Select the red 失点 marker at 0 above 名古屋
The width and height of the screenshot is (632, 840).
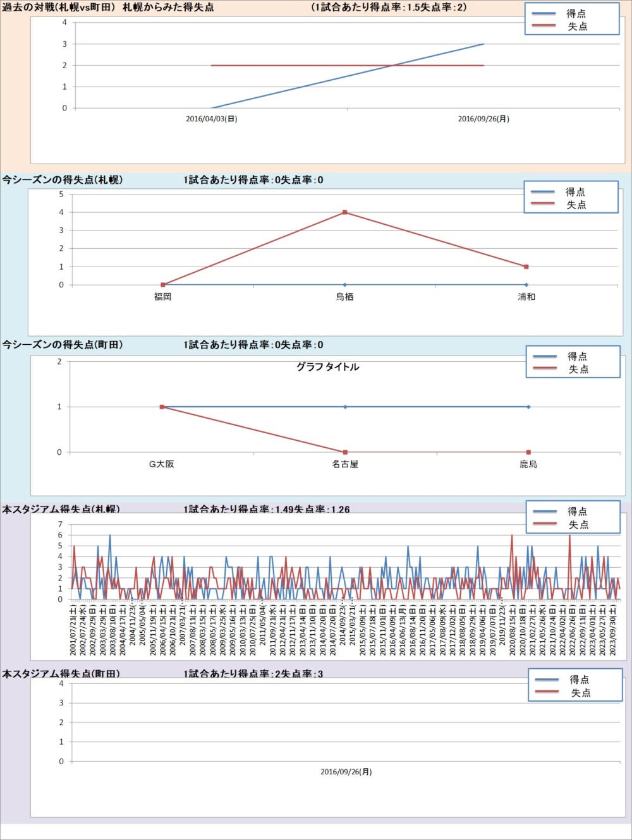click(345, 452)
